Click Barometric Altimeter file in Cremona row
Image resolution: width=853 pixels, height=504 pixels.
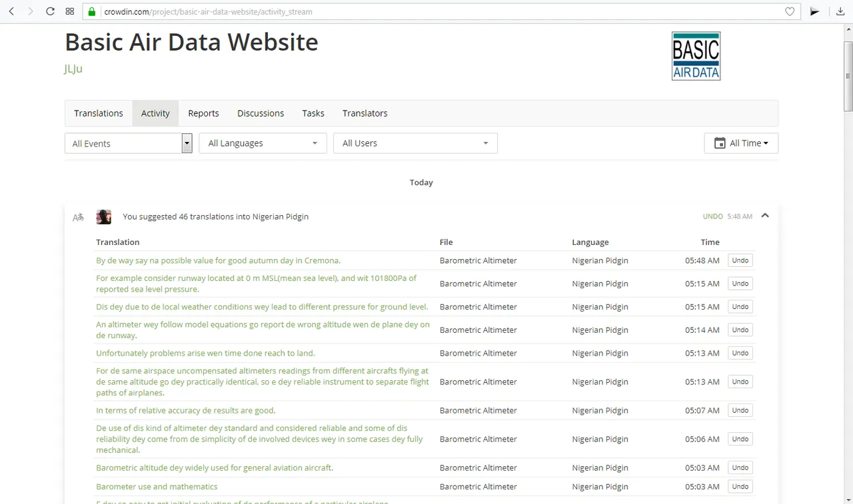pyautogui.click(x=478, y=260)
